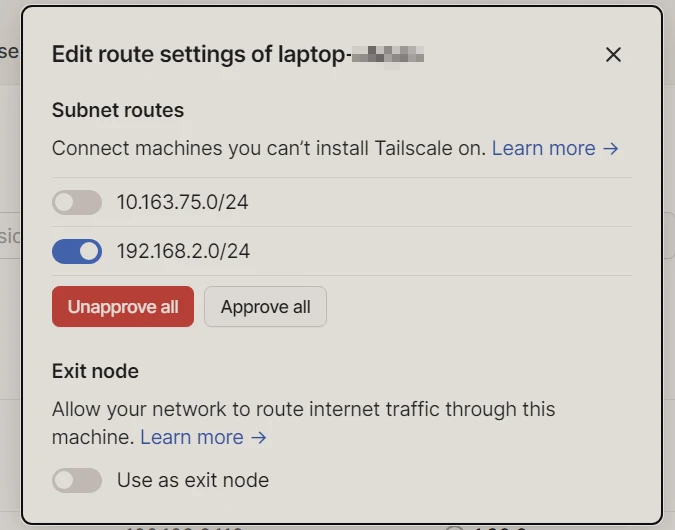Turn on Use as exit node switch
This screenshot has width=675, height=530.
click(77, 481)
